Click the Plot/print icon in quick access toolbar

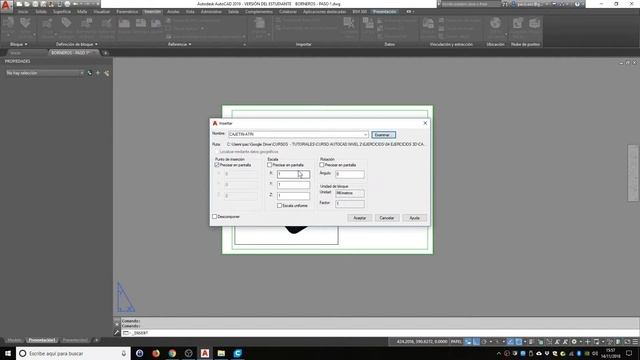point(67,4)
